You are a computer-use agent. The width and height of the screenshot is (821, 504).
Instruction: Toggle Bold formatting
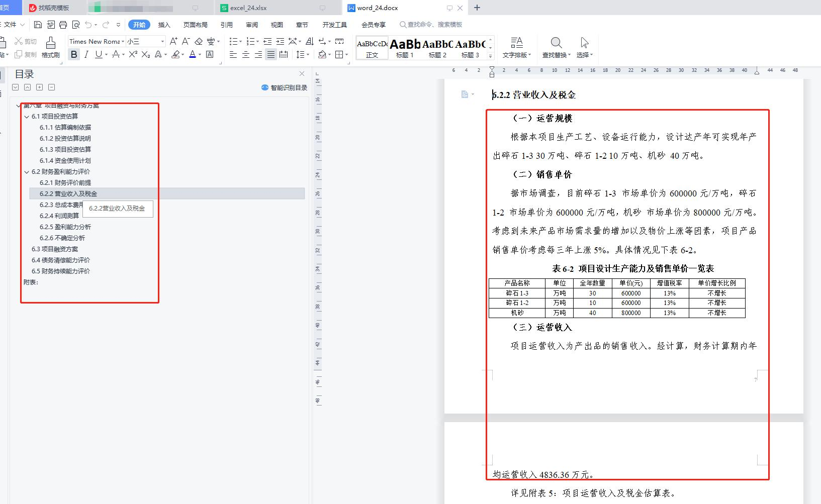coord(74,54)
